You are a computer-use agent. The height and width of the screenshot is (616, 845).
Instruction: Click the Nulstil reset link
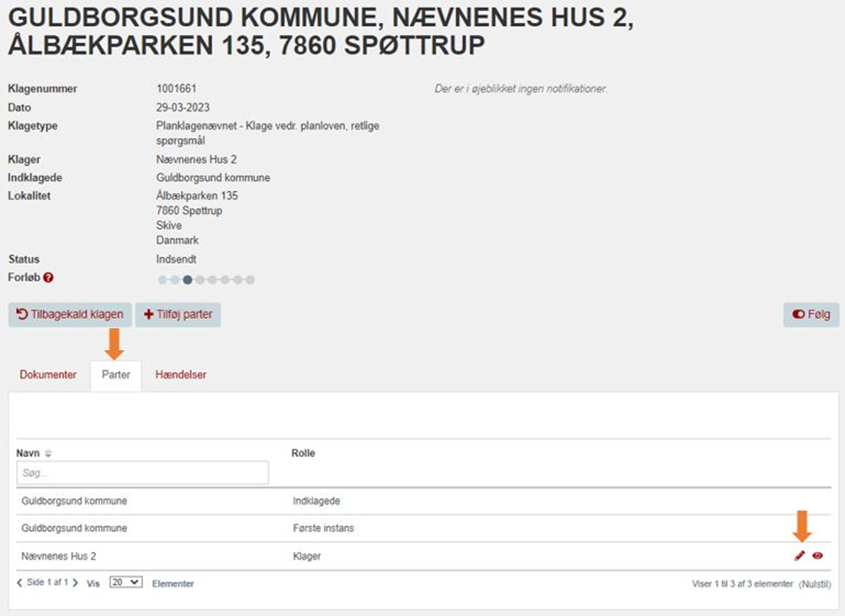[815, 584]
